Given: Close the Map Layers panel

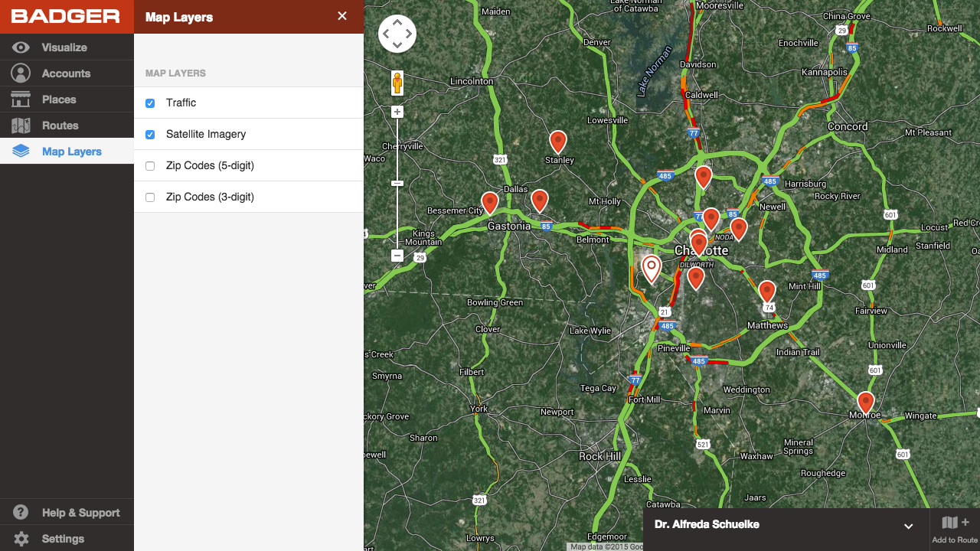Looking at the screenshot, I should tap(341, 15).
